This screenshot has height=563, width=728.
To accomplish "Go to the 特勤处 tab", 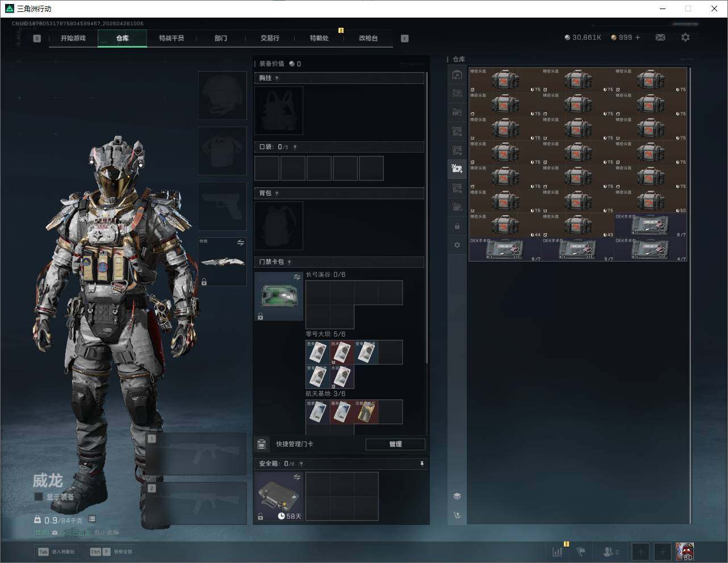I will click(319, 38).
